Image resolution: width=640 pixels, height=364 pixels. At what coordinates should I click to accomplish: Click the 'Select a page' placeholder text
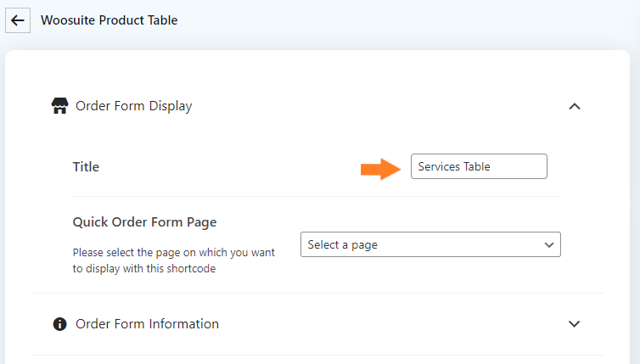[342, 245]
